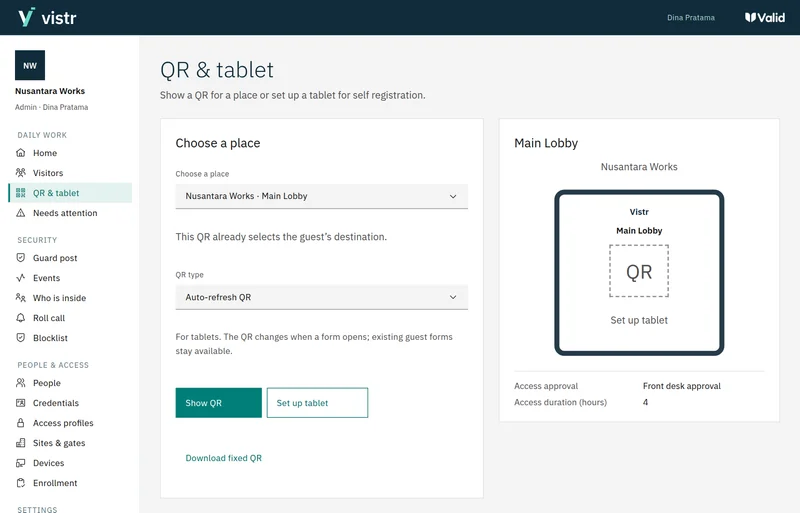Open the Choose a place dropdown
The width and height of the screenshot is (800, 513).
coord(321,196)
